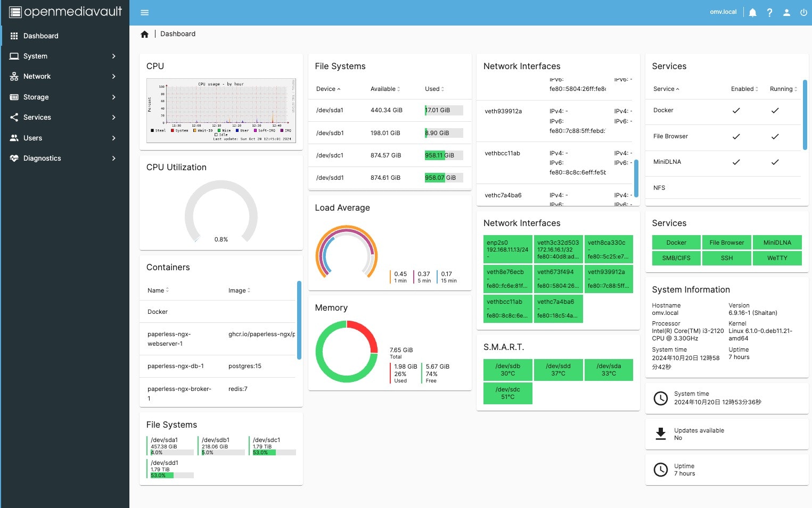This screenshot has width=812, height=508.
Task: Click the CPU usage graph thumbnail
Action: click(221, 111)
